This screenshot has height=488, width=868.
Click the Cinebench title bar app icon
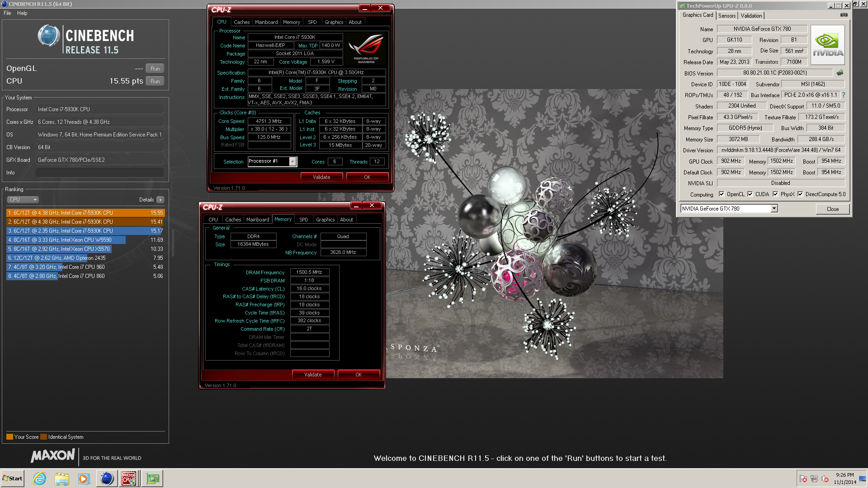coord(4,4)
